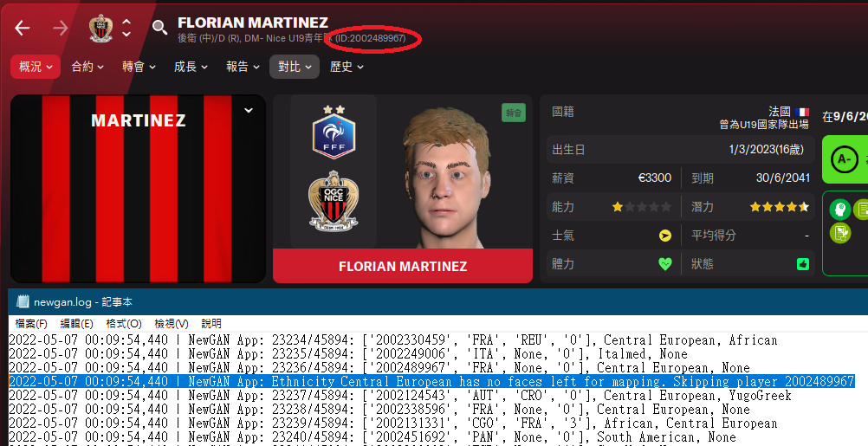
Task: Click the green thumbs-up condition icon
Action: pos(803,264)
